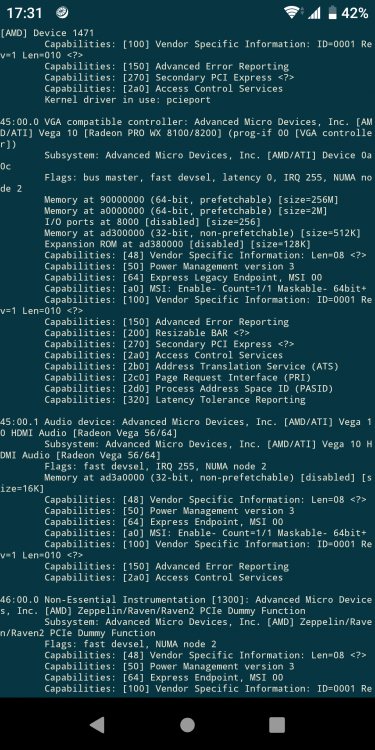This screenshot has height=750, width=375.
Task: Tap the round notification icon beside clock
Action: click(62, 13)
